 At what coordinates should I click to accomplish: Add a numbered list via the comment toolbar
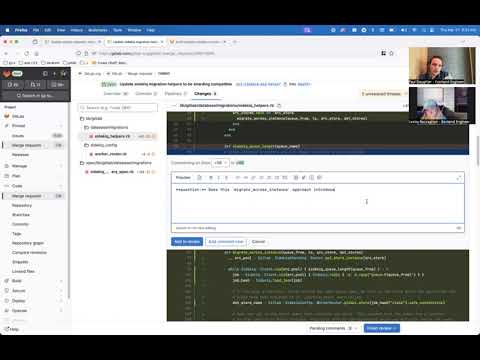click(269, 178)
